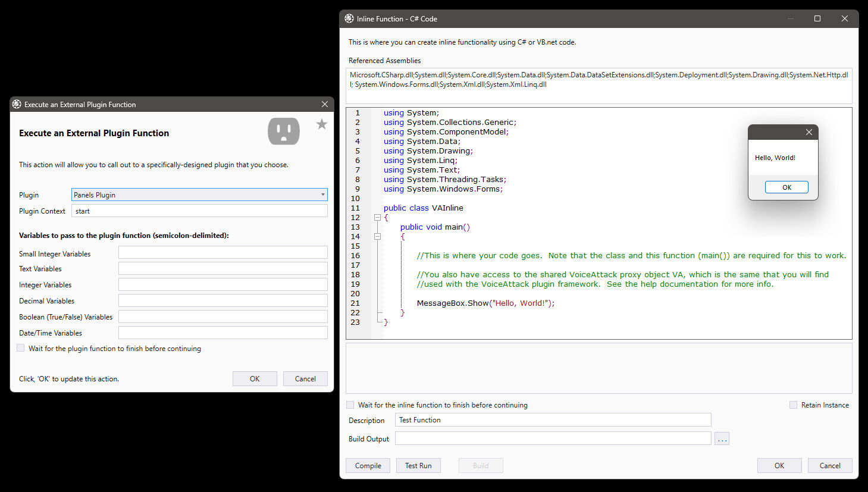Confirm the plugin action with OK
Viewport: 868px width, 492px height.
pyautogui.click(x=255, y=378)
